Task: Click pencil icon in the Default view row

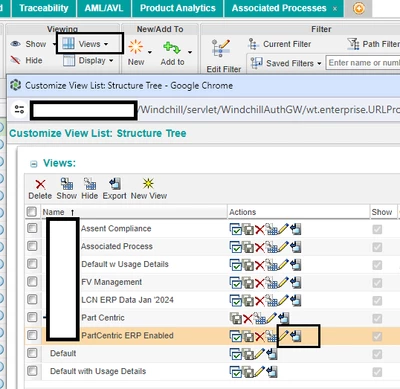Action: tap(259, 354)
